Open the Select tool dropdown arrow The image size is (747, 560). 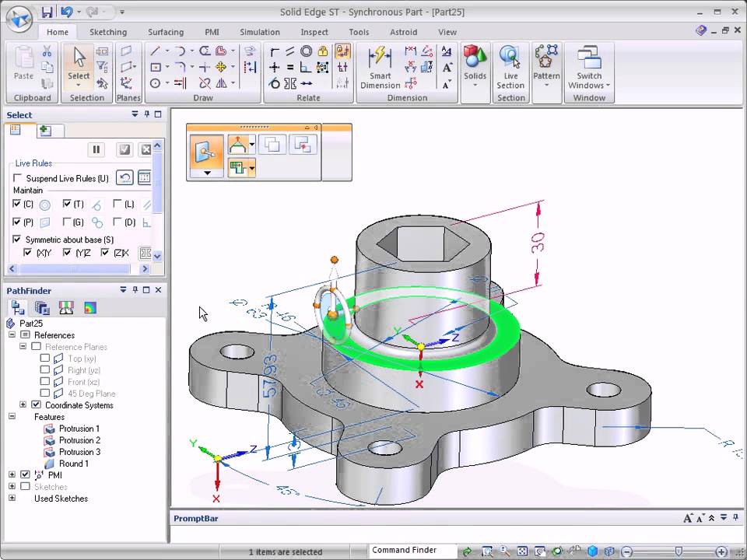79,86
